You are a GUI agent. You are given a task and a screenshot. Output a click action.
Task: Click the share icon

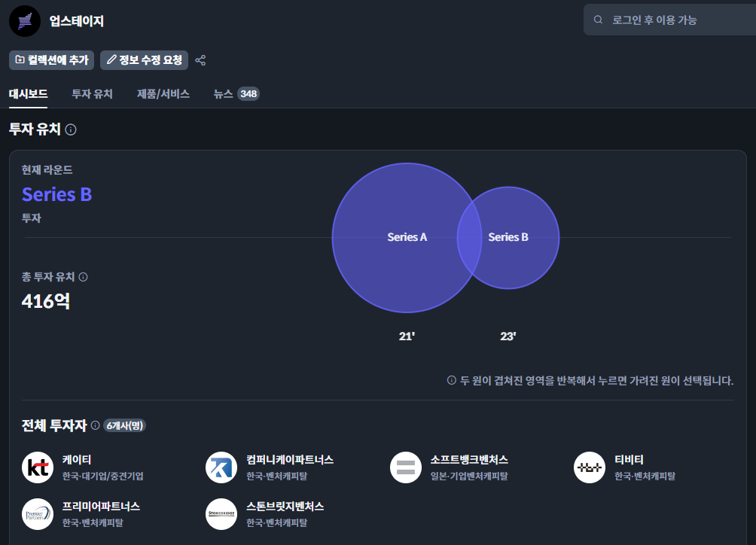coord(200,60)
